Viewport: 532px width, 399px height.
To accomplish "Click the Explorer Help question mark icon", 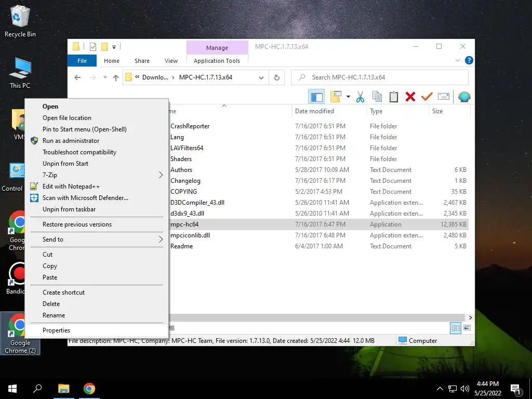I will pos(469,60).
